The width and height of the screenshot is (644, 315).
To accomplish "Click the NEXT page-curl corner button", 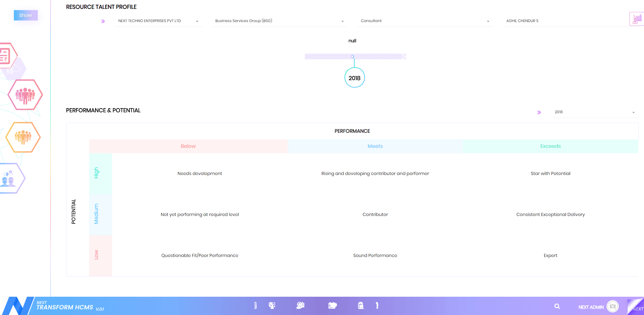I will [x=636, y=307].
